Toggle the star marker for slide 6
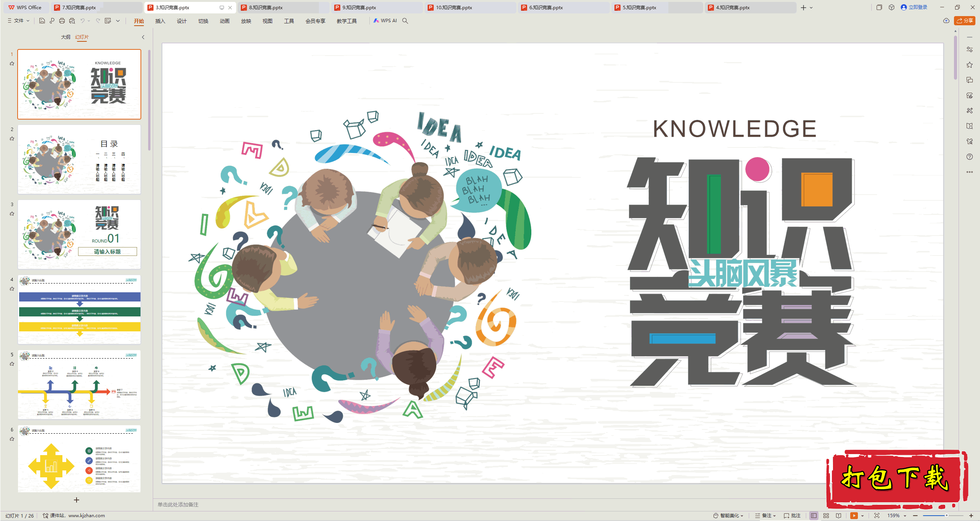 point(12,439)
